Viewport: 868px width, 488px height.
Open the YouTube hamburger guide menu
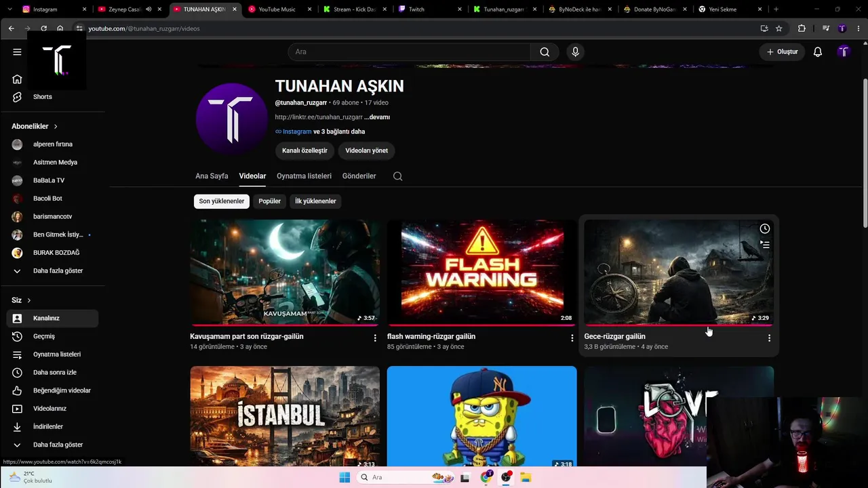pos(17,52)
